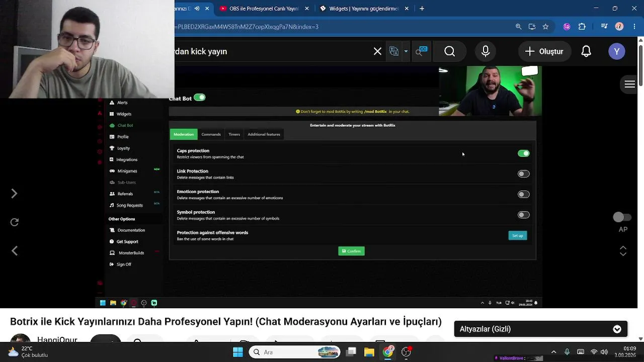Click the Windows taskbar search box

295,352
